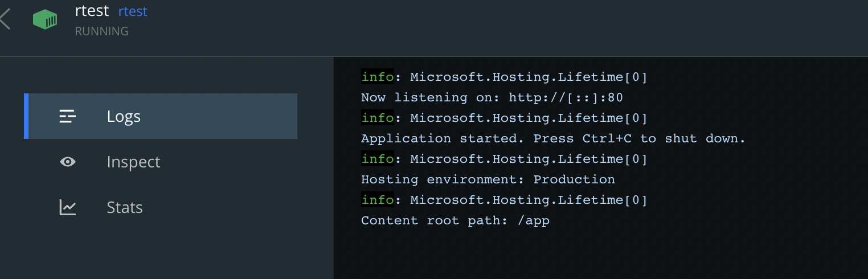This screenshot has width=868, height=279.
Task: Click the green container icon
Action: click(45, 19)
